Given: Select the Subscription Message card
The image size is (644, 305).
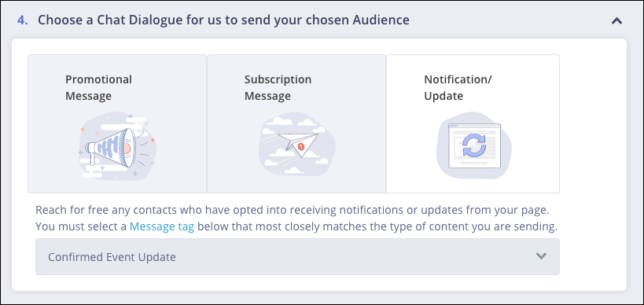Looking at the screenshot, I should tap(296, 123).
